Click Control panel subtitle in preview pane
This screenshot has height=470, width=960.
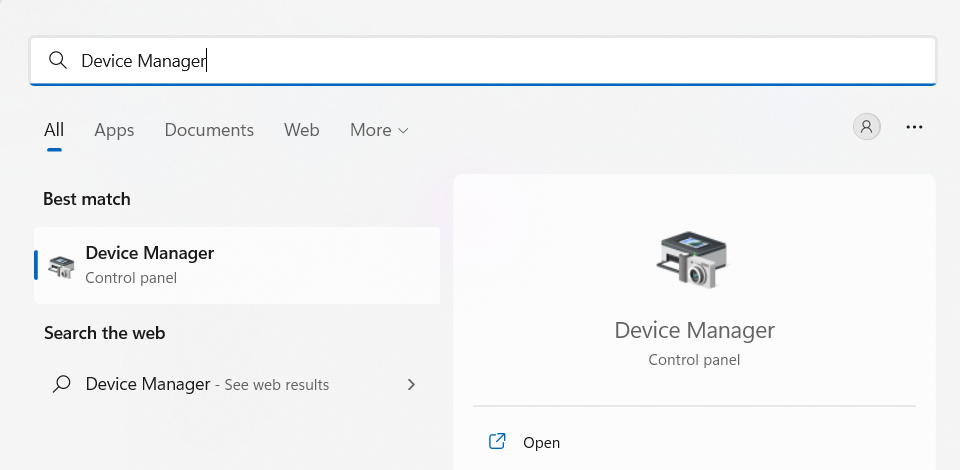click(694, 360)
